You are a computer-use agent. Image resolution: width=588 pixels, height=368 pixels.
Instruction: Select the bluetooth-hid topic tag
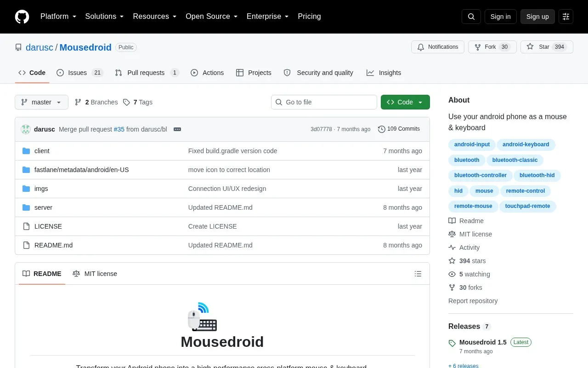click(537, 175)
